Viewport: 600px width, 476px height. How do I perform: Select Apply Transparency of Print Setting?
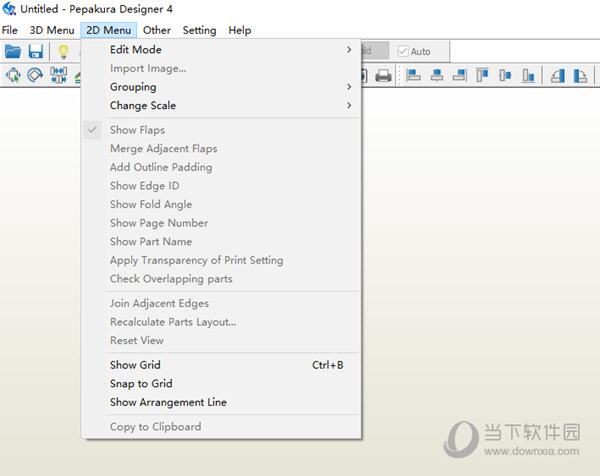pos(221,260)
